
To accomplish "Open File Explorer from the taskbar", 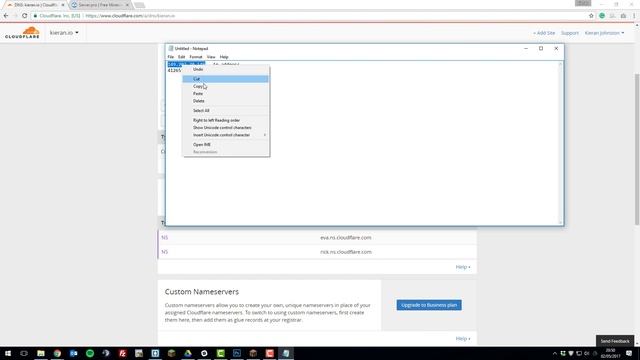I will click(x=41, y=353).
